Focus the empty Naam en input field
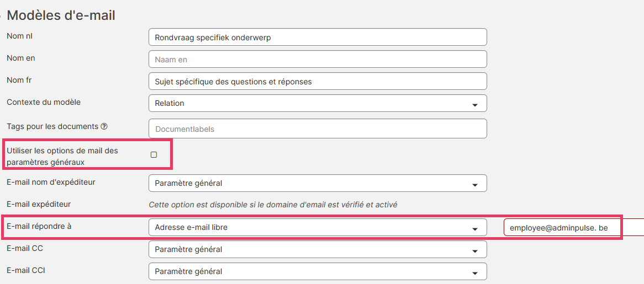 (x=318, y=59)
